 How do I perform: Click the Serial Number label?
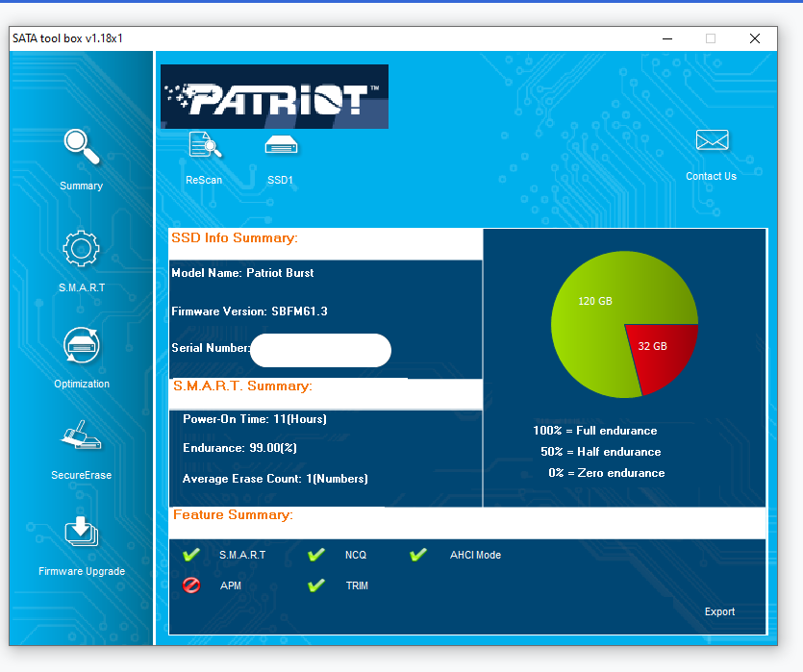[x=210, y=348]
